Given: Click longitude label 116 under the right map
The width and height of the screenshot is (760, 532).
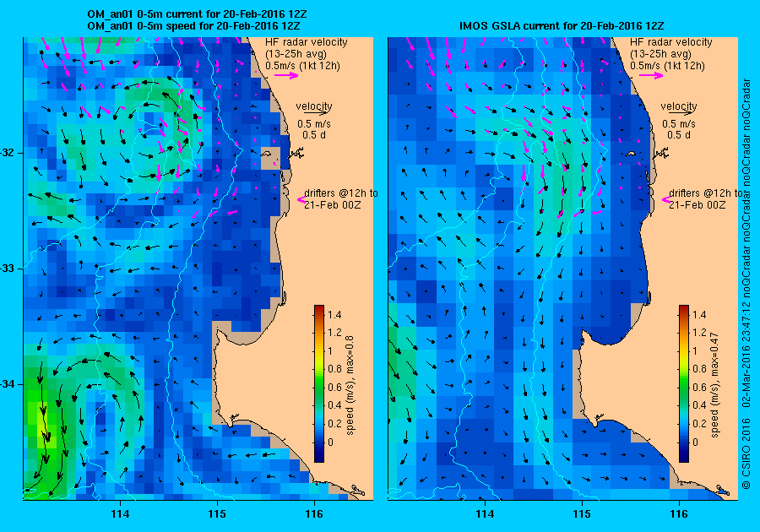Looking at the screenshot, I should click(x=679, y=514).
